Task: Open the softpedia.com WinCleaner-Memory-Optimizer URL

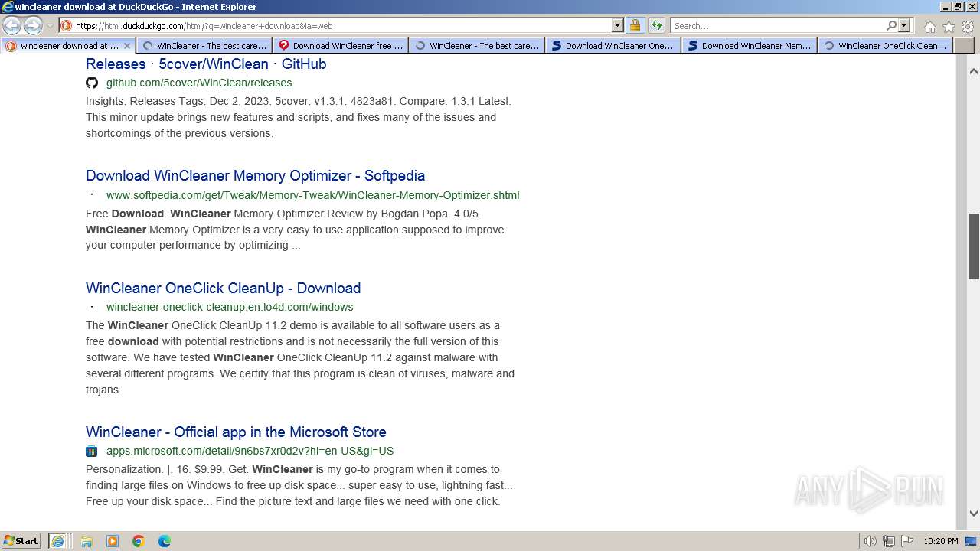Action: pos(312,195)
